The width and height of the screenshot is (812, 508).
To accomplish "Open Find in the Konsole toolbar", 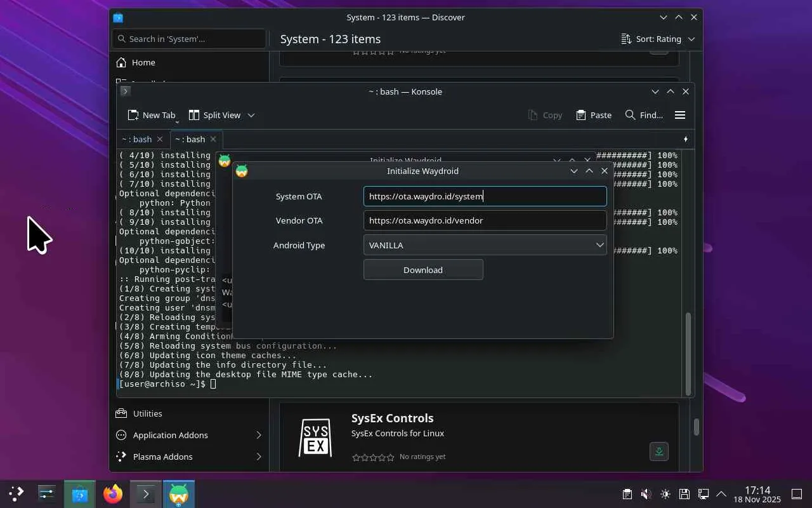I will (x=644, y=115).
